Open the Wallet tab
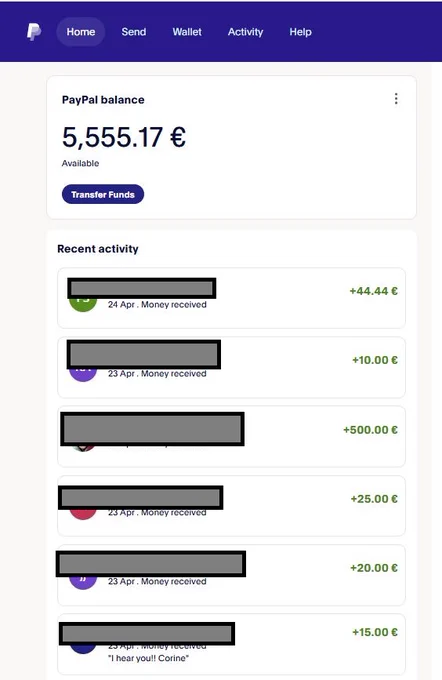 point(187,32)
